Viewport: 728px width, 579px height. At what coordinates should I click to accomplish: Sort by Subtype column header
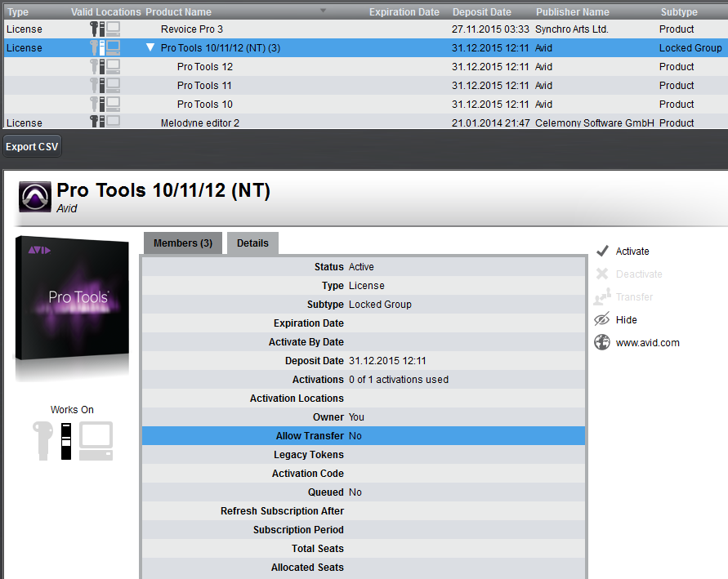679,12
